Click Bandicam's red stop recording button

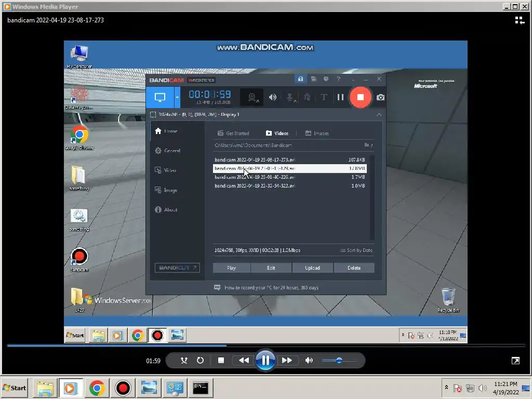(x=361, y=97)
